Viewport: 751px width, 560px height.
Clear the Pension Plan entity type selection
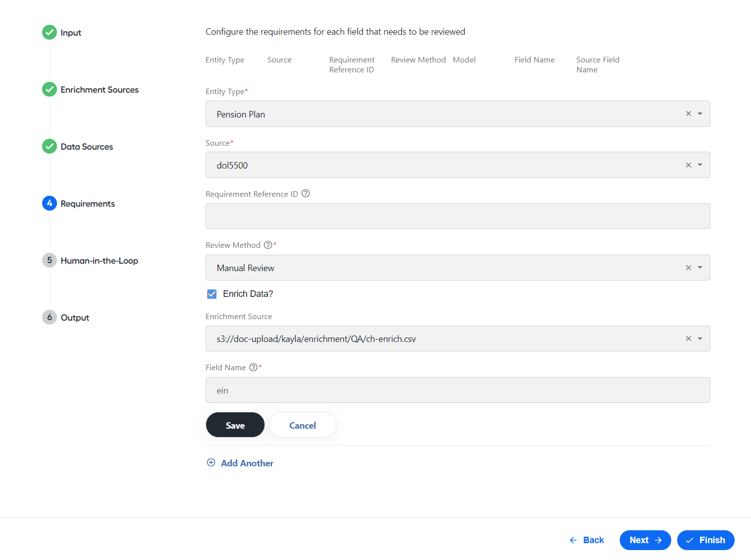tap(688, 113)
